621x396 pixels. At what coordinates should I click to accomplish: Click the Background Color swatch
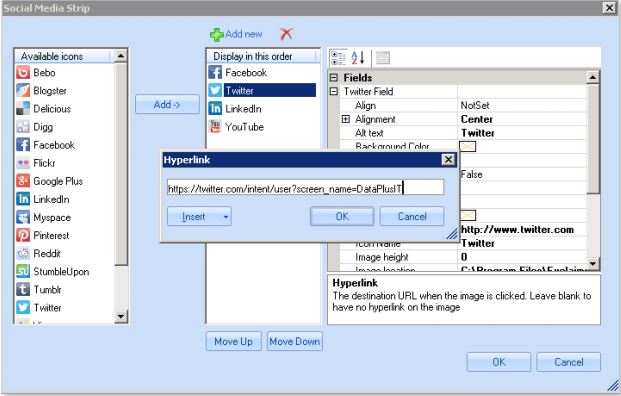click(468, 147)
